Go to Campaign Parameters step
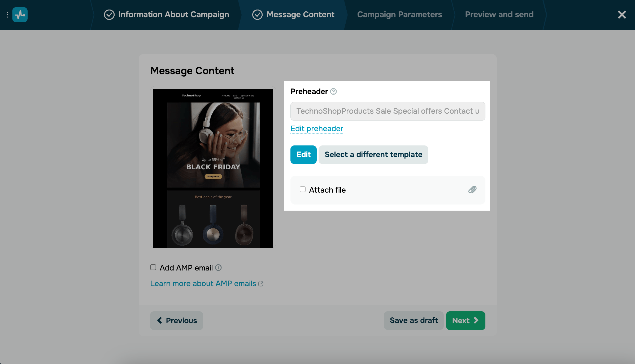The width and height of the screenshot is (635, 364). (x=399, y=15)
